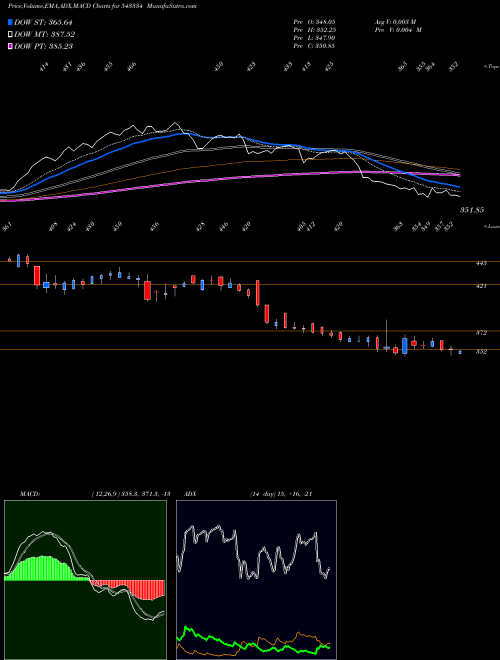500x660 pixels.
Task: Click the 466 top value label
Action: click(x=132, y=67)
